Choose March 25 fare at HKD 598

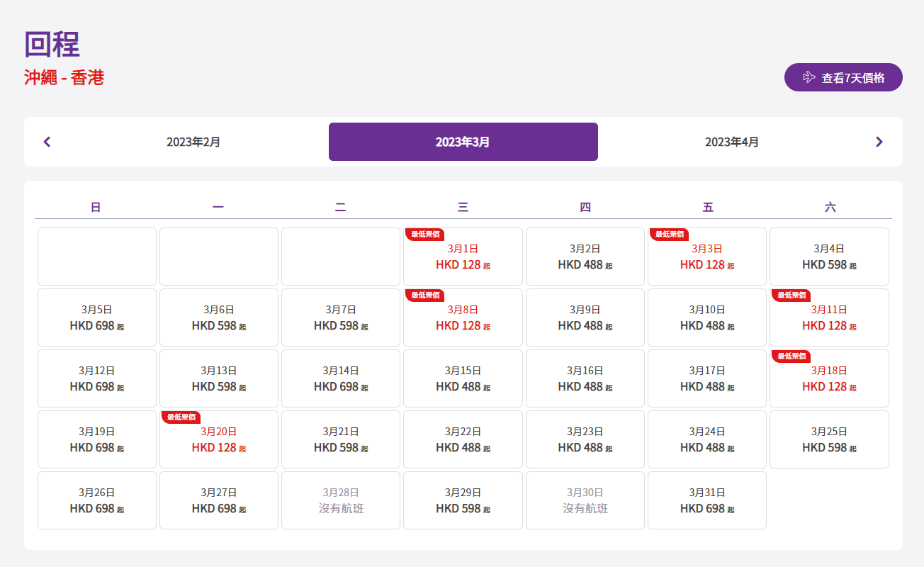click(829, 439)
